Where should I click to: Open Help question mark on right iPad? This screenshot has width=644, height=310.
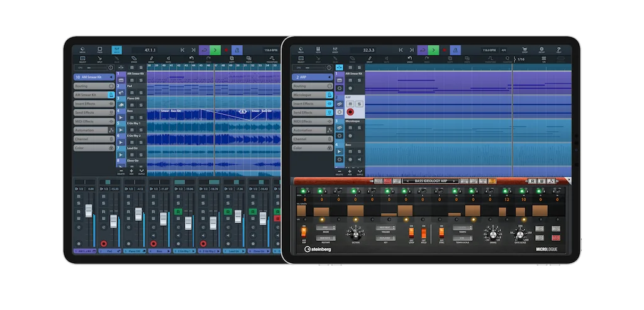558,50
